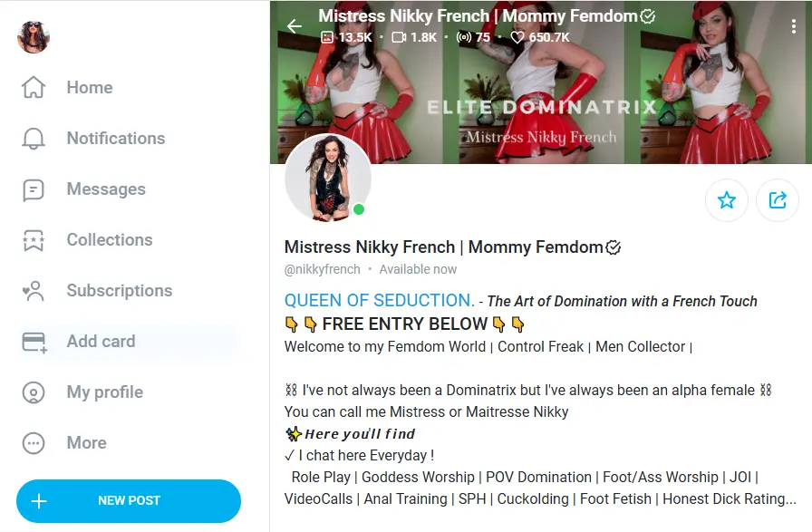812x532 pixels.
Task: Open Messages via the chat icon
Action: click(x=34, y=189)
